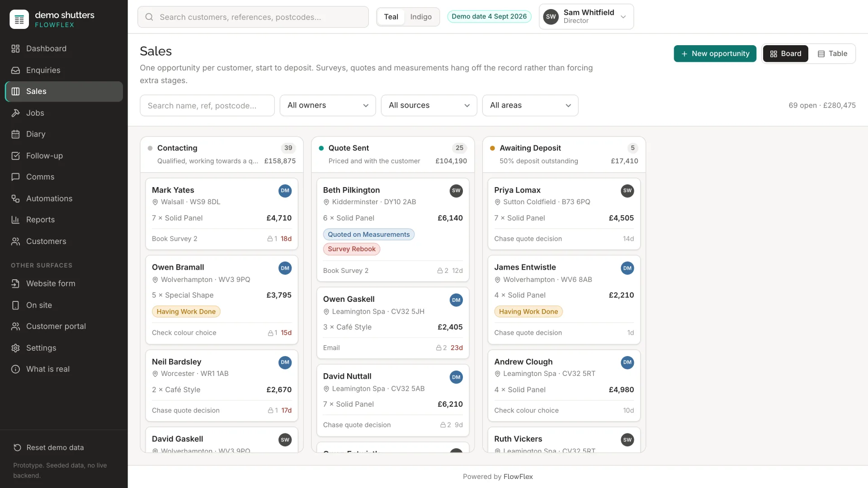
Task: Open the Dashboard icon in sidebar
Action: point(15,49)
